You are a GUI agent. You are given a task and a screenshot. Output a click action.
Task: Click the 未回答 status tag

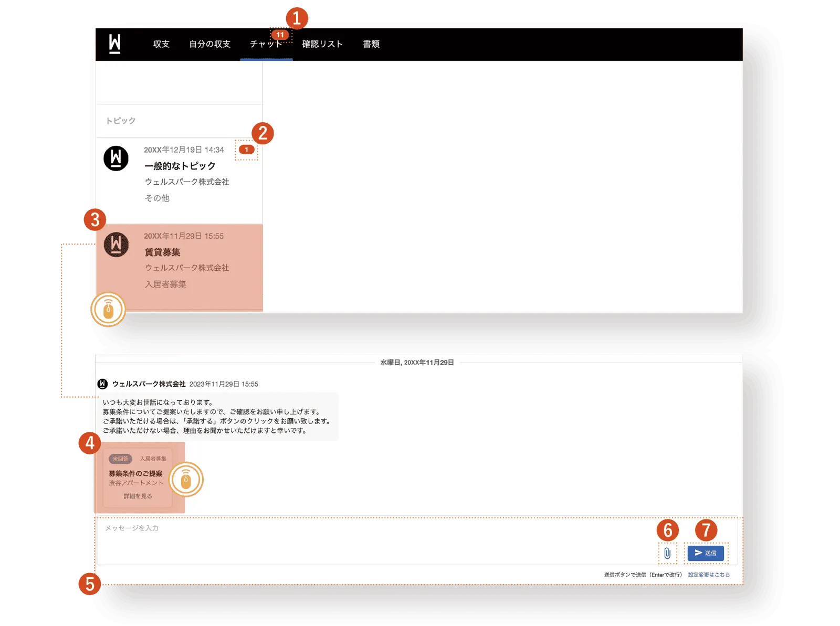[120, 459]
